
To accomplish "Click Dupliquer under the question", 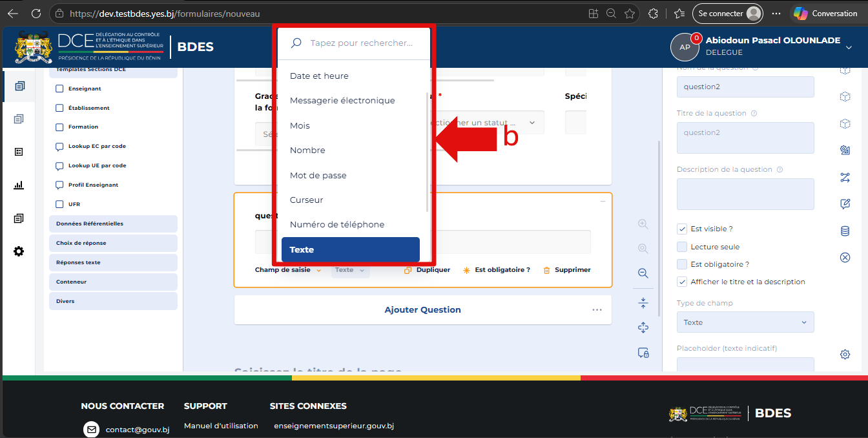I will click(x=427, y=270).
